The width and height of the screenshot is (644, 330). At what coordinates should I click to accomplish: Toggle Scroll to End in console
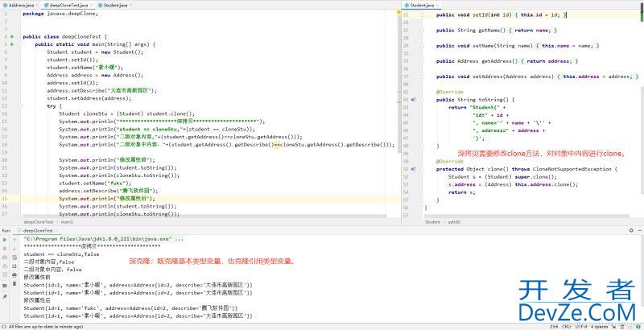14,266
